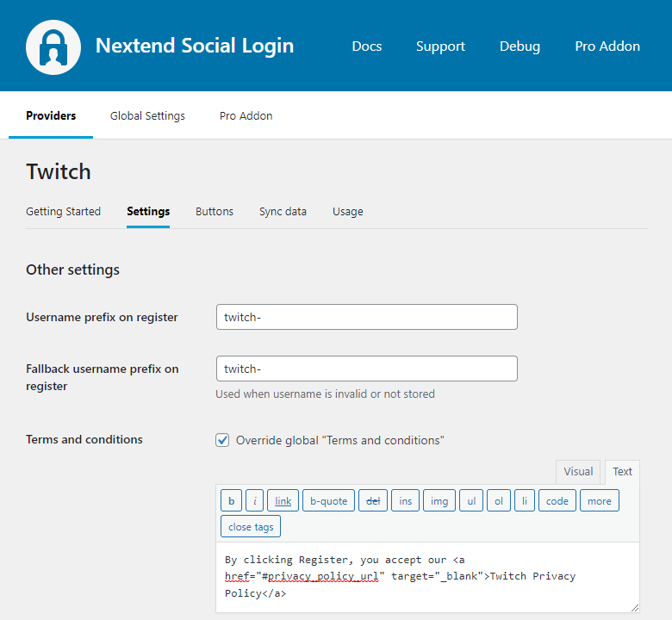The width and height of the screenshot is (672, 620).
Task: Click the del strikethrough editor button
Action: 373,500
